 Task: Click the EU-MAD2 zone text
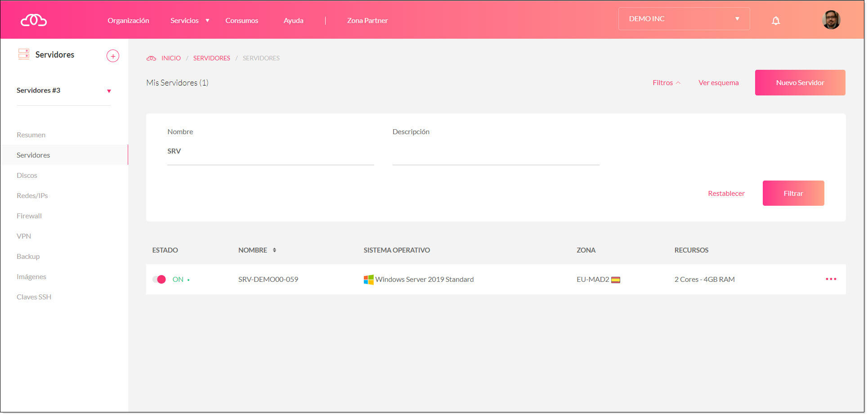pyautogui.click(x=593, y=280)
